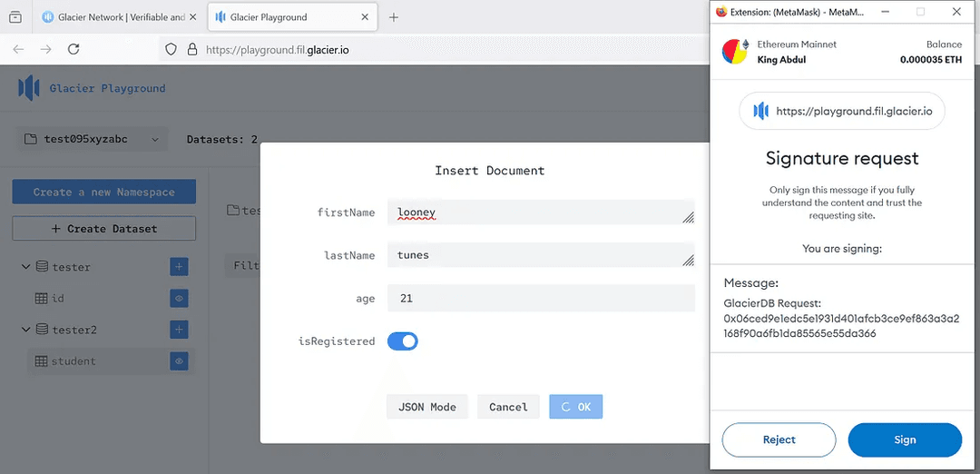Screen dimensions: 980x474
Task: Click the age field showing 21
Action: pos(541,298)
